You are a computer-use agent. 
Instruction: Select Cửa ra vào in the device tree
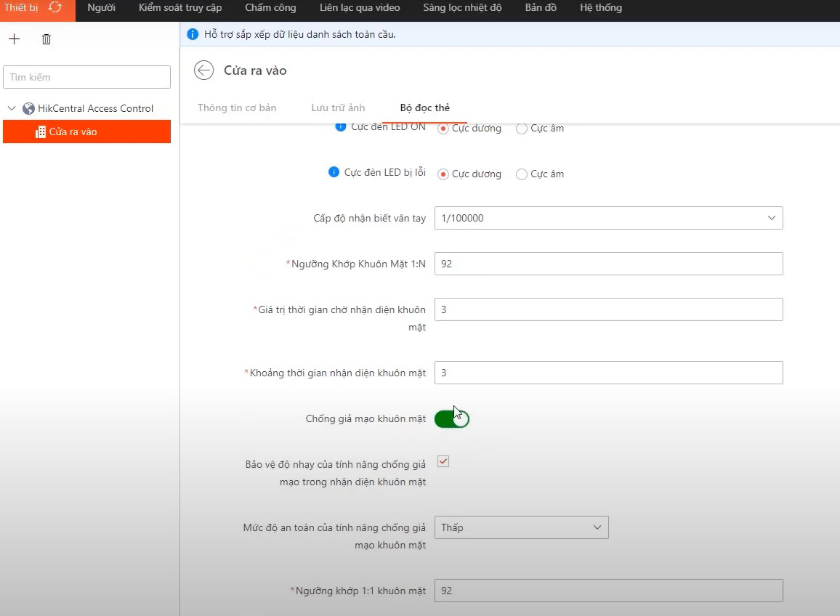pyautogui.click(x=73, y=132)
